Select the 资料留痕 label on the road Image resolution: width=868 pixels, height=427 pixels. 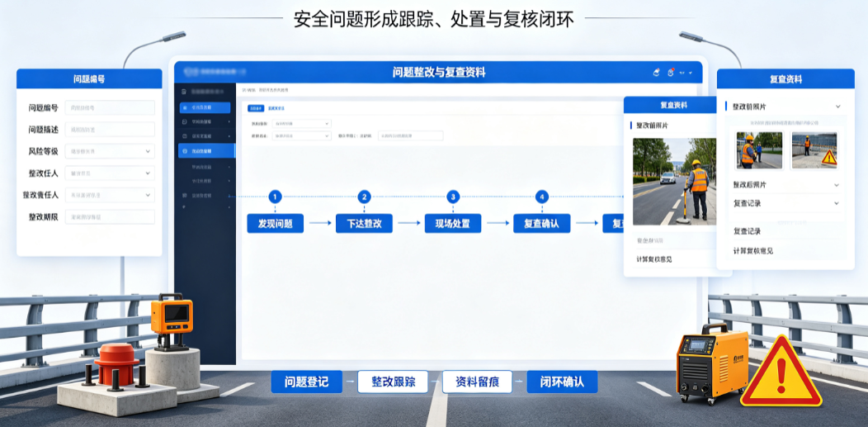pos(477,382)
